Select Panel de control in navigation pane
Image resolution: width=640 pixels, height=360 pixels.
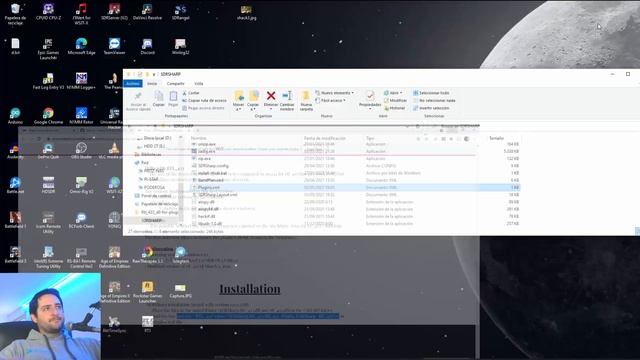pos(156,196)
